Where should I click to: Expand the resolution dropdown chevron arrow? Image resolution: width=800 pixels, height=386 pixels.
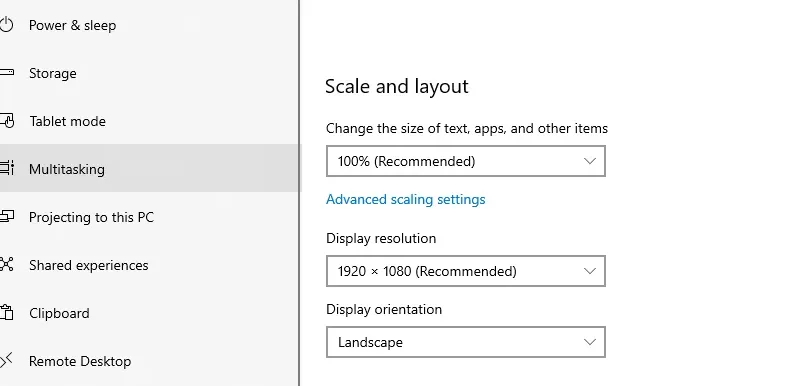pyautogui.click(x=590, y=271)
